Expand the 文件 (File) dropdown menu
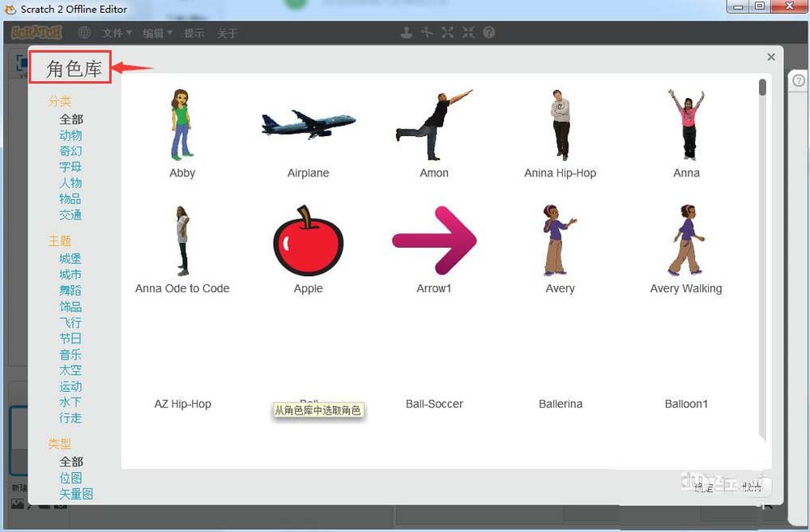Screen dimensions: 810x532 pos(117,33)
